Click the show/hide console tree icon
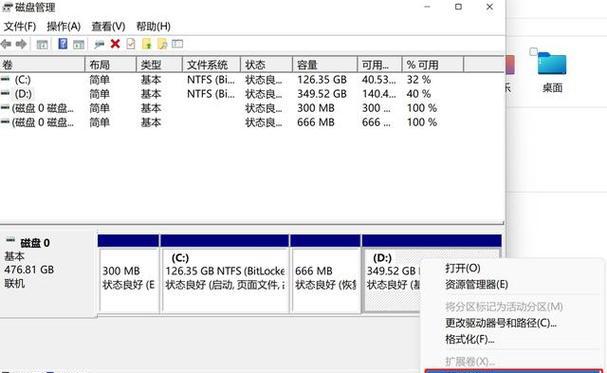 pos(42,44)
